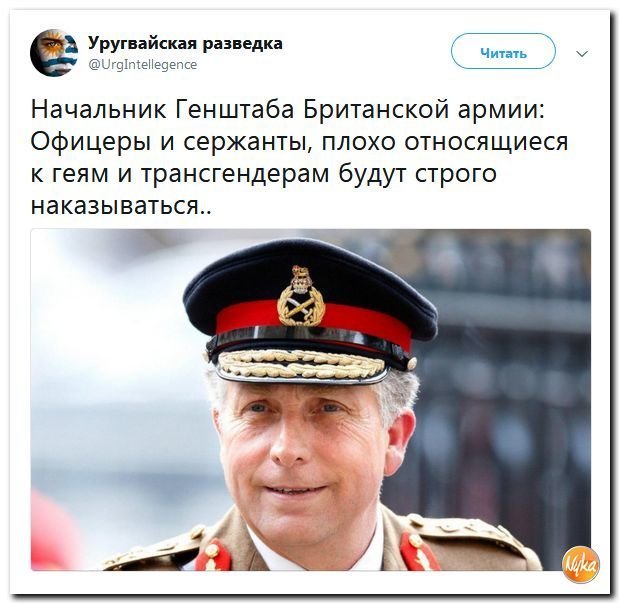This screenshot has width=621, height=605.
Task: Open the @UrgIntellegence handle link
Action: click(143, 65)
